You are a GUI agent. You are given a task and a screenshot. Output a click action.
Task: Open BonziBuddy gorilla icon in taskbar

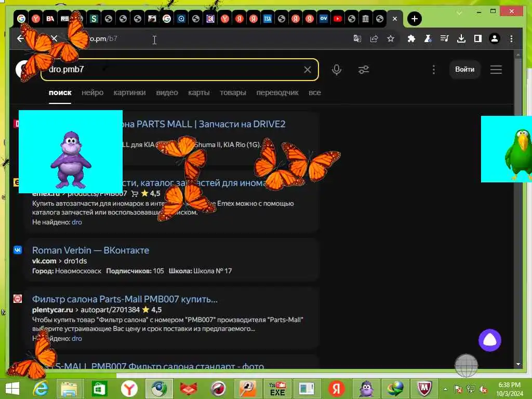click(x=366, y=389)
